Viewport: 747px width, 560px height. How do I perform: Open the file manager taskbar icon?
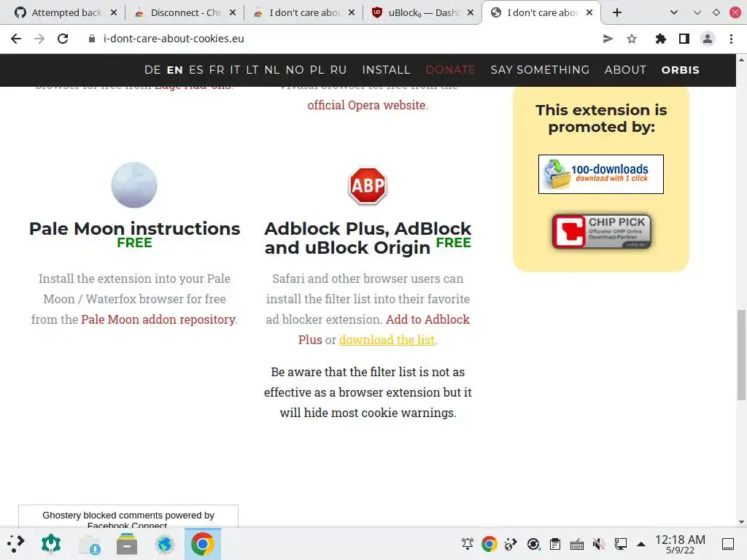127,544
